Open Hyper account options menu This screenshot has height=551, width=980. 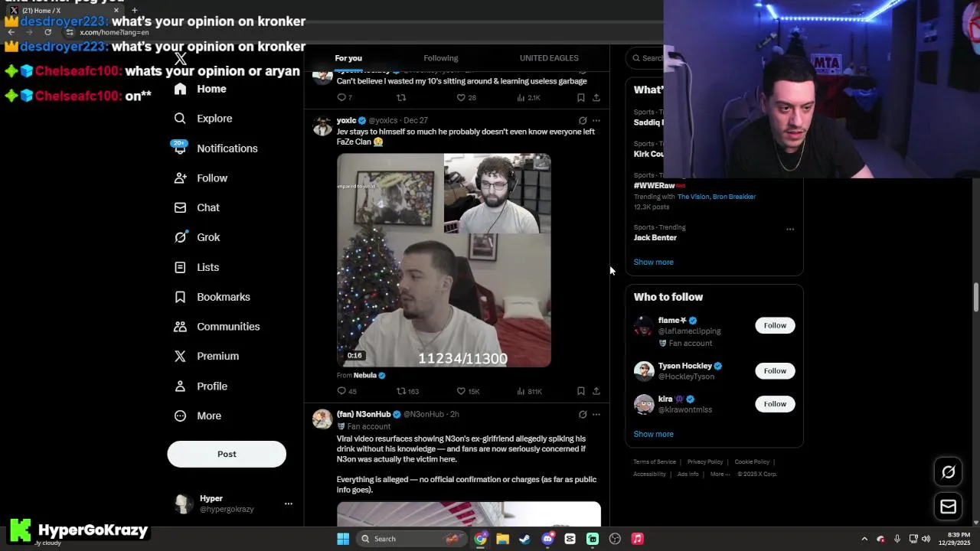tap(289, 504)
